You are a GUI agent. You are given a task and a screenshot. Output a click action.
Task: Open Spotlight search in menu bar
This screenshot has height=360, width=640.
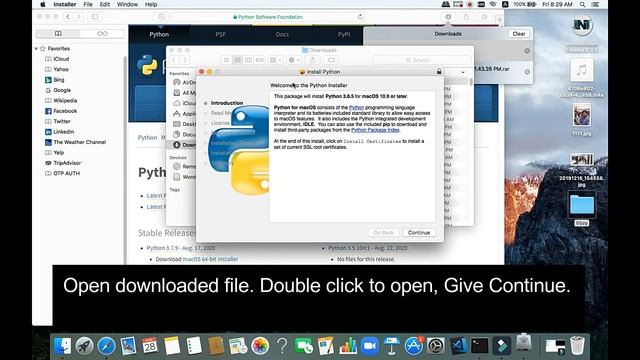(582, 4)
